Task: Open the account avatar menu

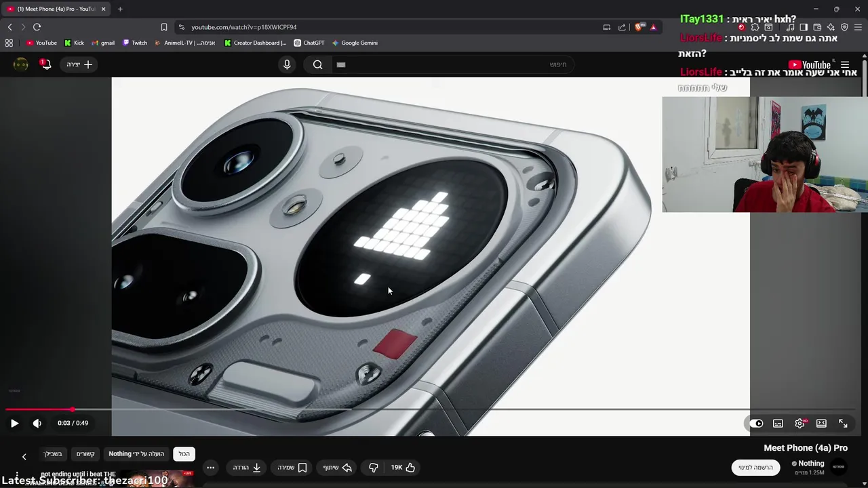Action: point(21,64)
